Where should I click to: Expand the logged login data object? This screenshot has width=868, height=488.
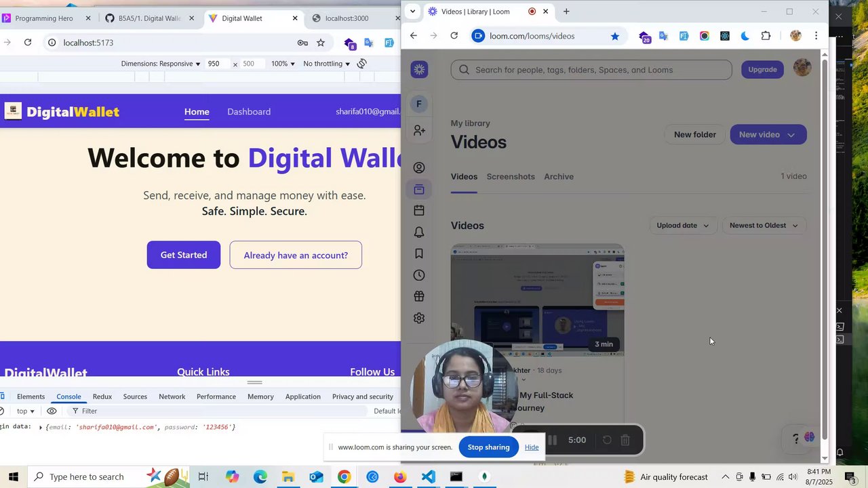pos(41,428)
